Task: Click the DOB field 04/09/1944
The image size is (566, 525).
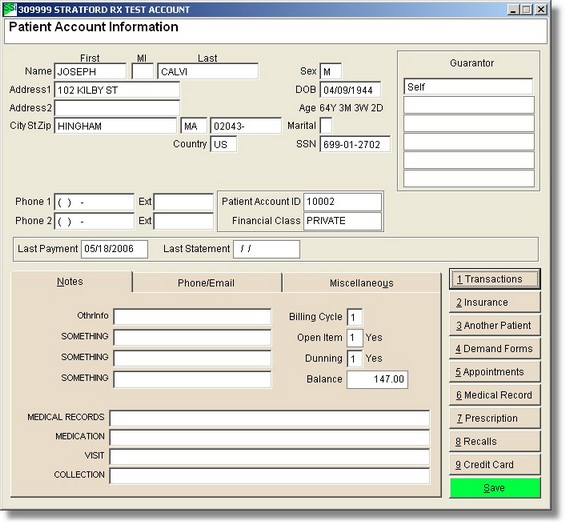Action: 350,90
